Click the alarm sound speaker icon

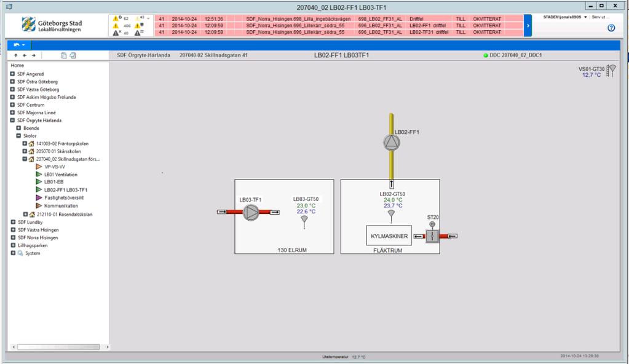(139, 18)
